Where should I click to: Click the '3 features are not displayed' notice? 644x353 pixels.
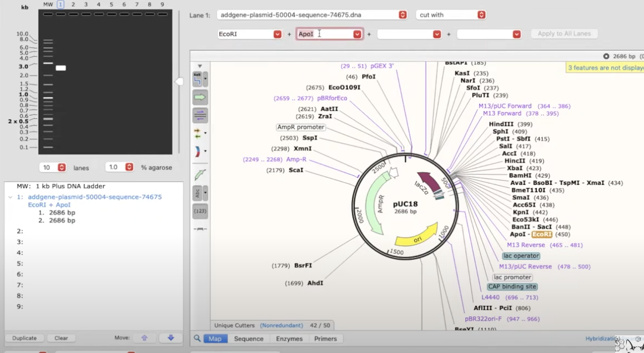point(605,68)
